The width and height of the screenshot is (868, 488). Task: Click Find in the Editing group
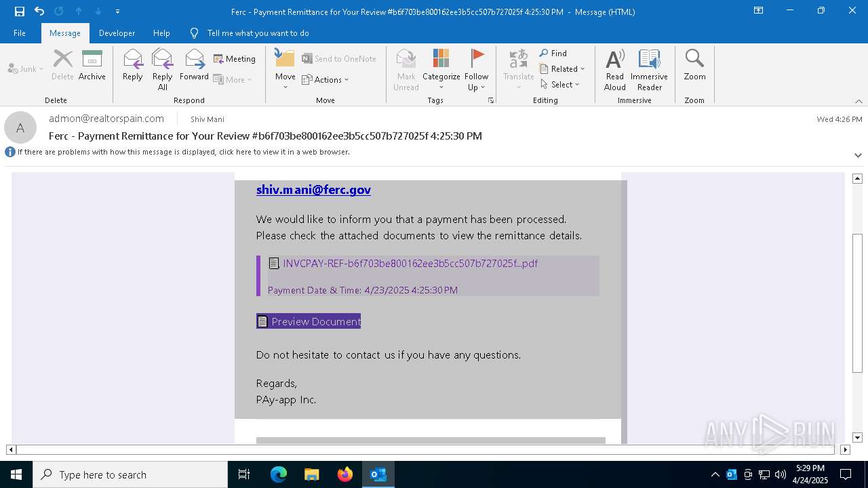pyautogui.click(x=553, y=53)
